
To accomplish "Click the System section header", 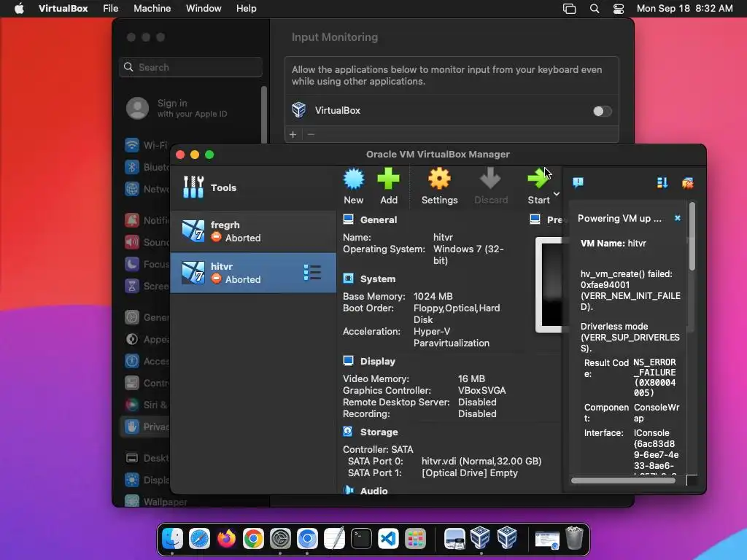I will pyautogui.click(x=378, y=279).
